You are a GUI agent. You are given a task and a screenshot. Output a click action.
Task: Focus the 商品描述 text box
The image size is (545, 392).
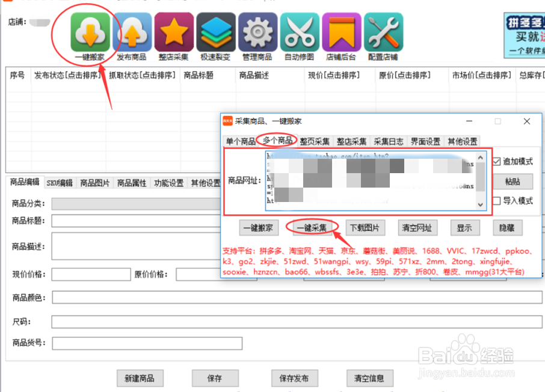136,247
